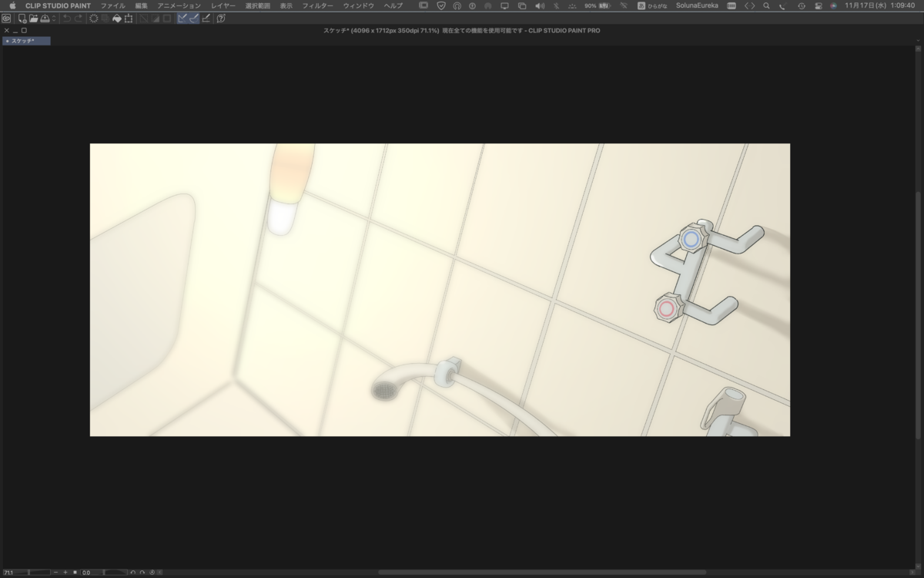
Task: Open the レイヤー menu
Action: point(223,5)
